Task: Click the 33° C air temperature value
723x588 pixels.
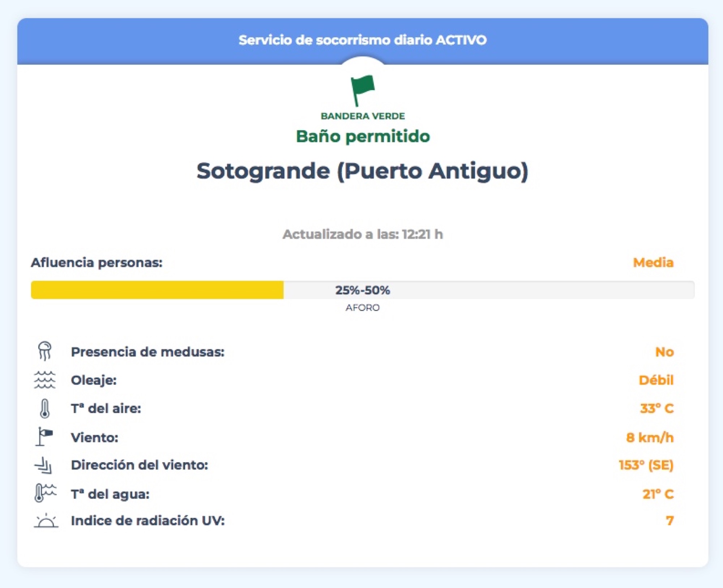Action: (657, 409)
